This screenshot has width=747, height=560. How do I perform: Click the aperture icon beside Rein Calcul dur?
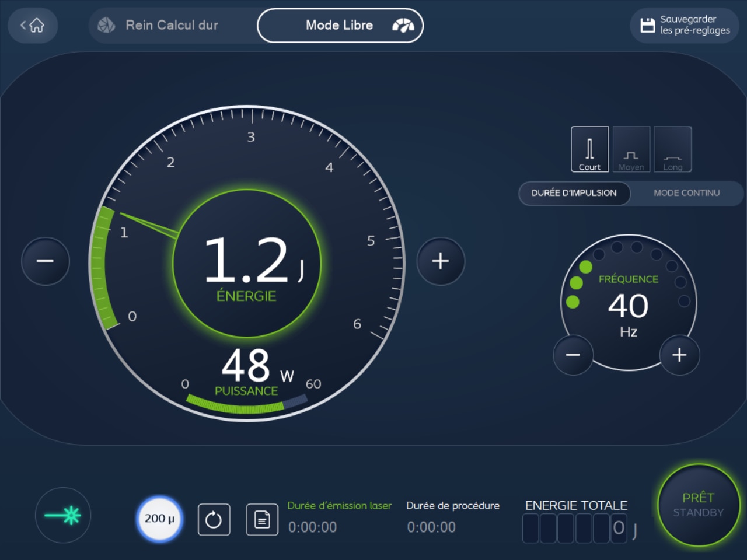[x=106, y=25]
